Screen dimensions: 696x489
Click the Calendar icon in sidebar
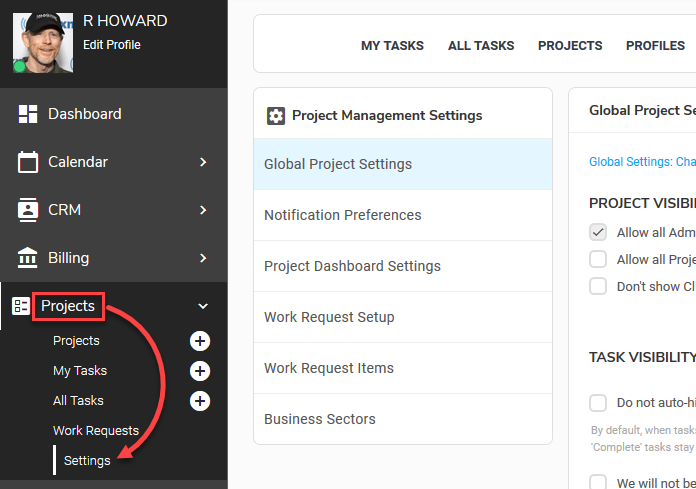28,162
